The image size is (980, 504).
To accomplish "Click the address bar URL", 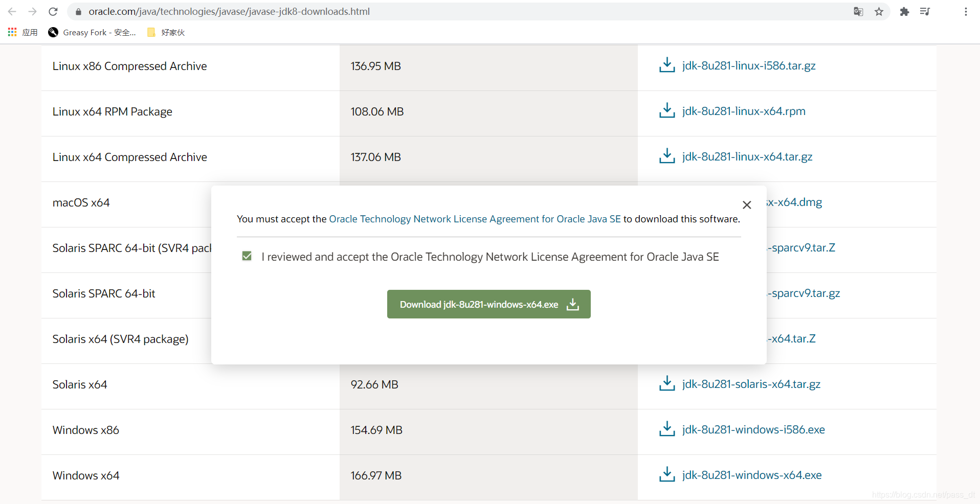I will tap(229, 11).
